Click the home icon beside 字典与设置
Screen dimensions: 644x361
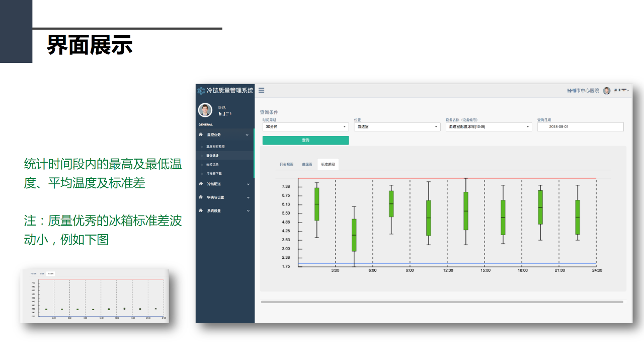click(201, 197)
